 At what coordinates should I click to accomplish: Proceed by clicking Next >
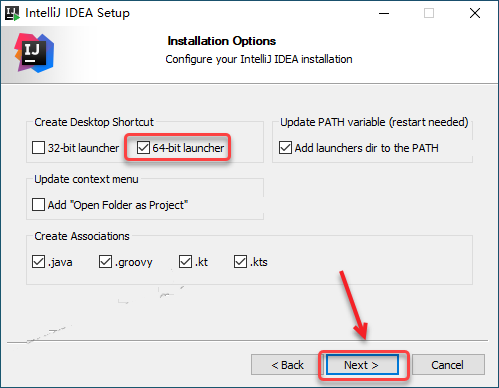(x=362, y=365)
